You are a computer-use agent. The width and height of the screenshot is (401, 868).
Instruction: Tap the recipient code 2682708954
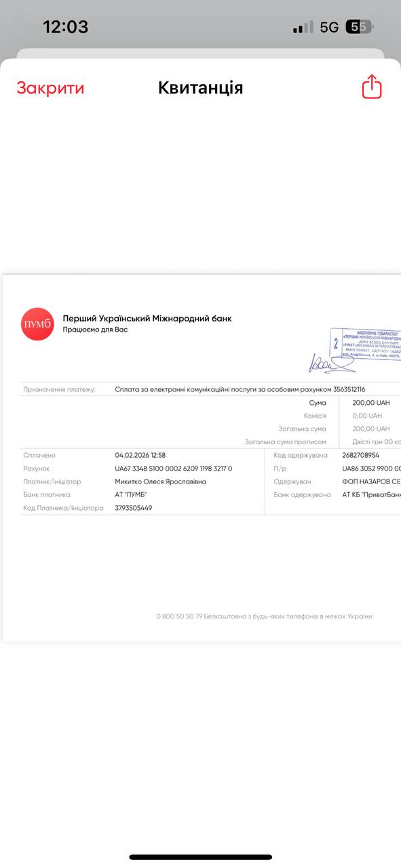pos(361,455)
